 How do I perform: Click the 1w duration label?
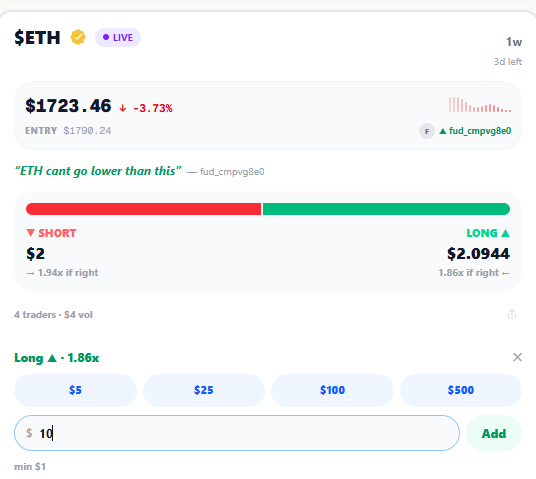[x=514, y=42]
